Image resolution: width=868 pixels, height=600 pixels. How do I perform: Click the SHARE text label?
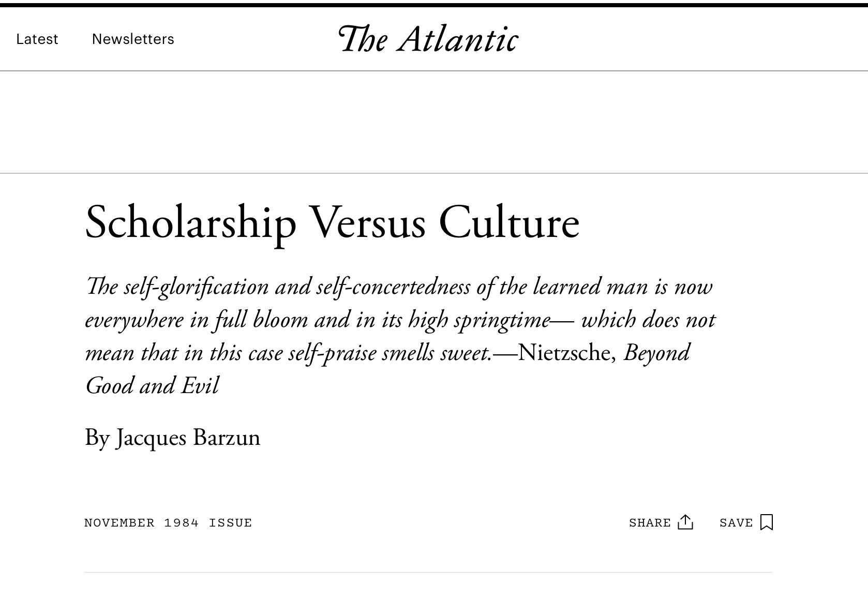tap(650, 523)
